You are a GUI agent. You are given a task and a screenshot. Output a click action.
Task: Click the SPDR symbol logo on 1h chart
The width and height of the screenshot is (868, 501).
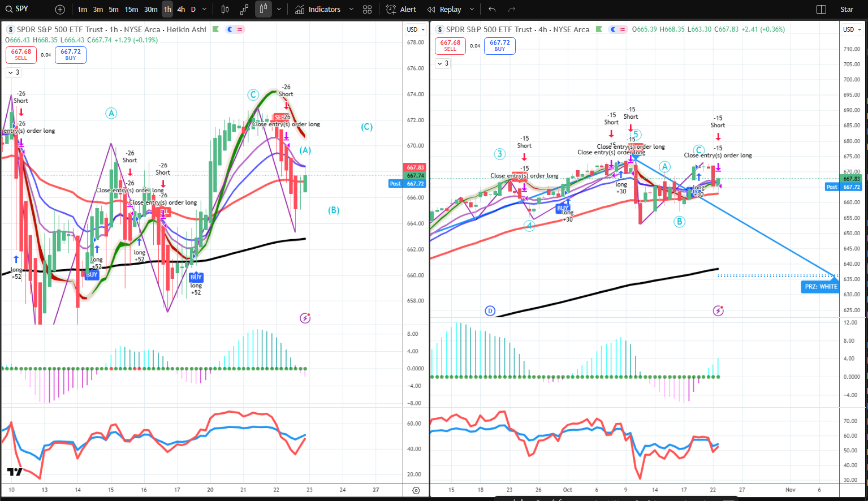tap(10, 29)
